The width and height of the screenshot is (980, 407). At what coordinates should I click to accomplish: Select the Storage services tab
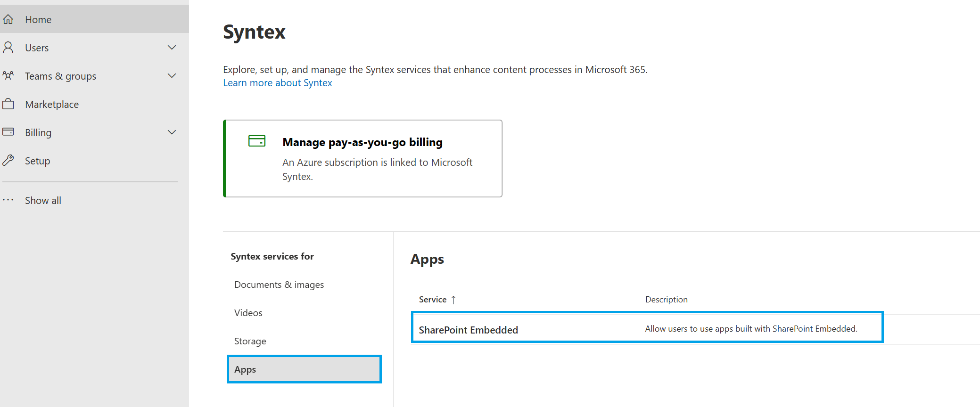point(250,341)
